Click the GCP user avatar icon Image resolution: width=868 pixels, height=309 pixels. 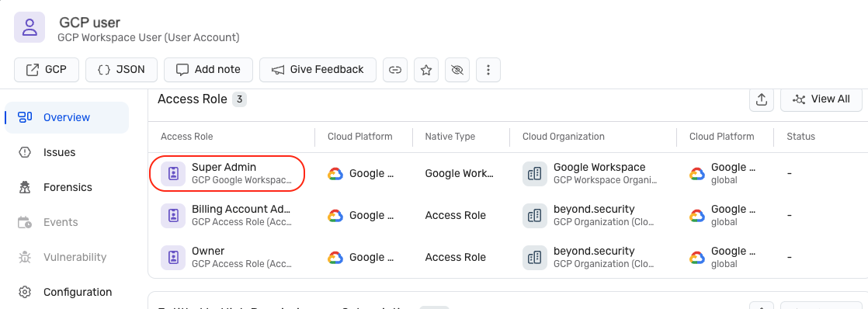pos(30,27)
